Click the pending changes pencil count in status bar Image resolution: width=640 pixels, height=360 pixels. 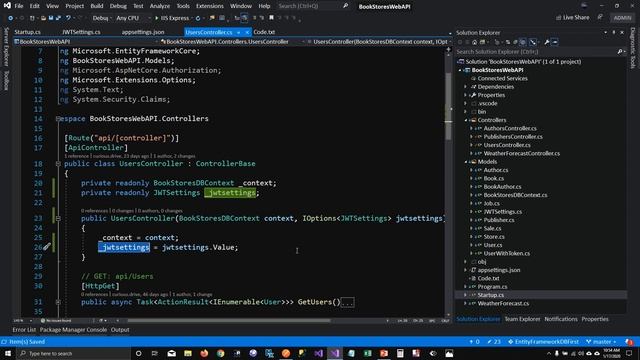point(494,342)
